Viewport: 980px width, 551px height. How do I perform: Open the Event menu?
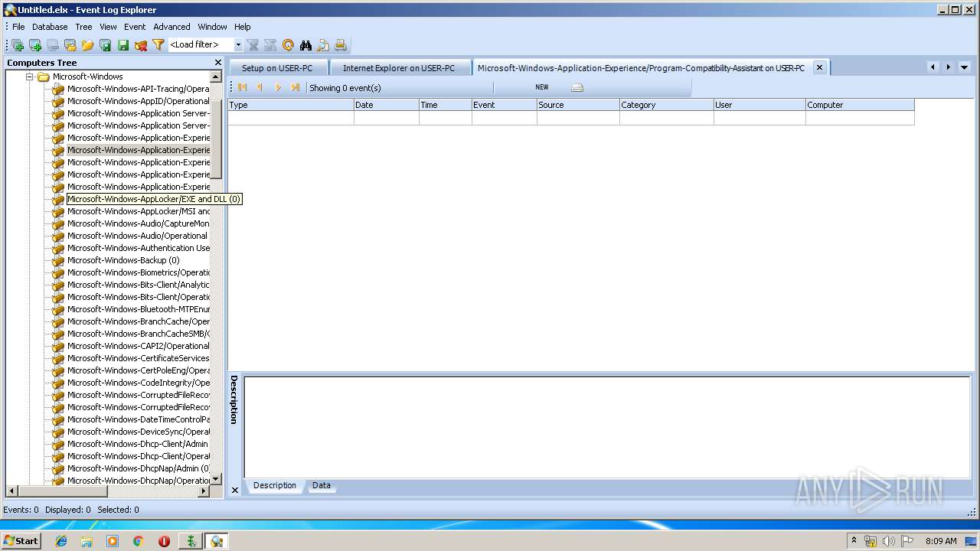(x=135, y=27)
